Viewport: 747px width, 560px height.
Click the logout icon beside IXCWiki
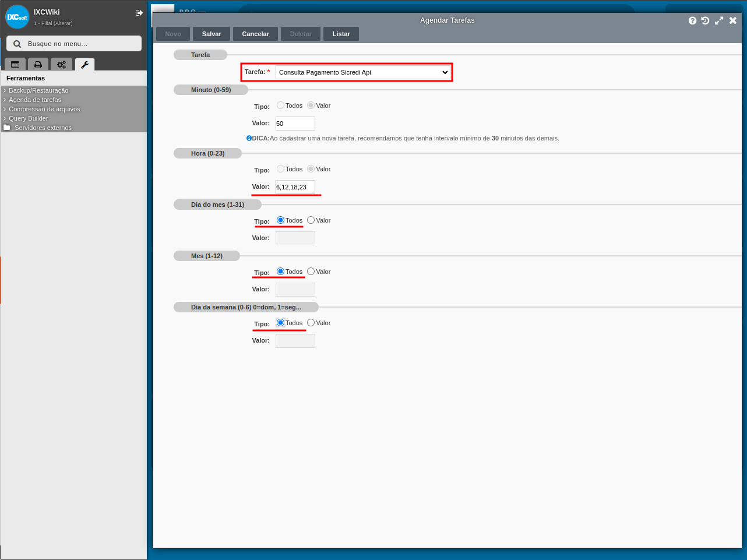139,13
